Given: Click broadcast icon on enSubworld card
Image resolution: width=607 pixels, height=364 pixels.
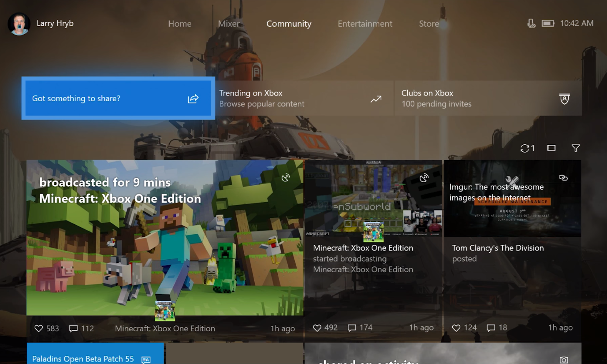Looking at the screenshot, I should point(424,178).
